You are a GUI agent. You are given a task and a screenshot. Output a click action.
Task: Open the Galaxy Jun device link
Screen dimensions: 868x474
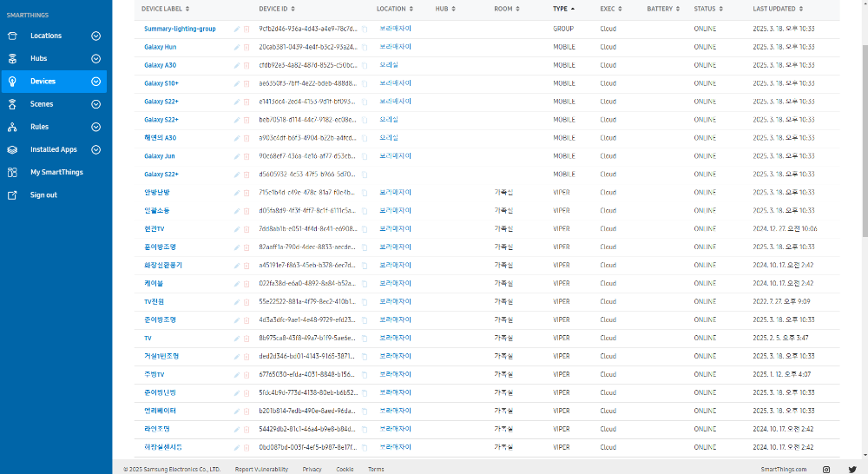click(x=160, y=156)
